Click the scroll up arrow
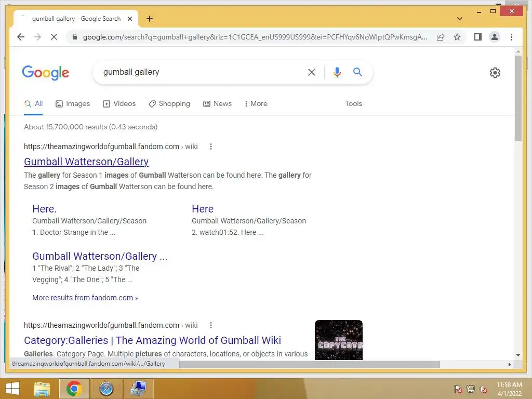The image size is (532, 399). (x=518, y=51)
